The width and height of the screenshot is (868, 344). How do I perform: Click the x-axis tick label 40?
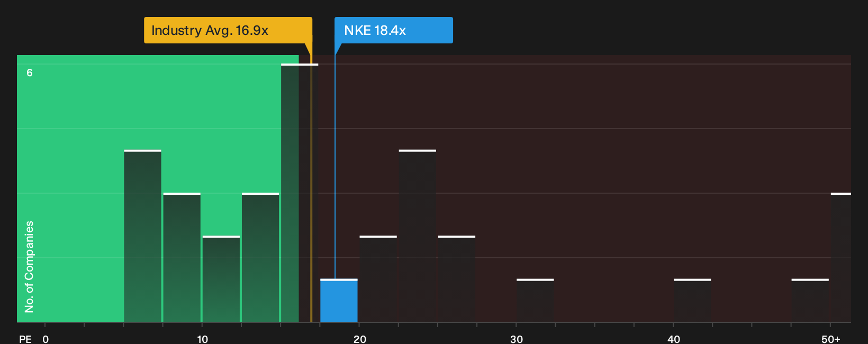[674, 339]
